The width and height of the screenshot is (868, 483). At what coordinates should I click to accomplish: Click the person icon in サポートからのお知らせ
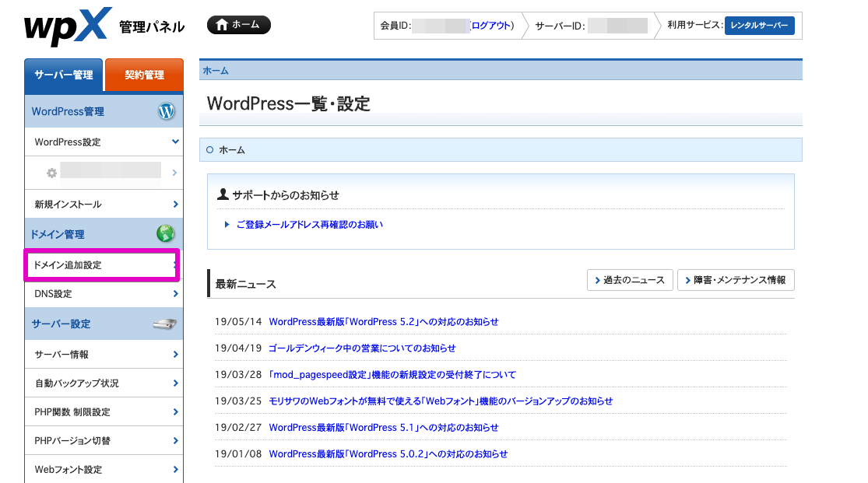tap(223, 195)
